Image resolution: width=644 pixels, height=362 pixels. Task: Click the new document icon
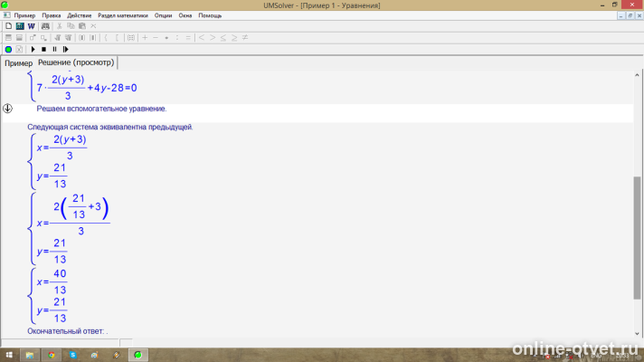pyautogui.click(x=9, y=26)
